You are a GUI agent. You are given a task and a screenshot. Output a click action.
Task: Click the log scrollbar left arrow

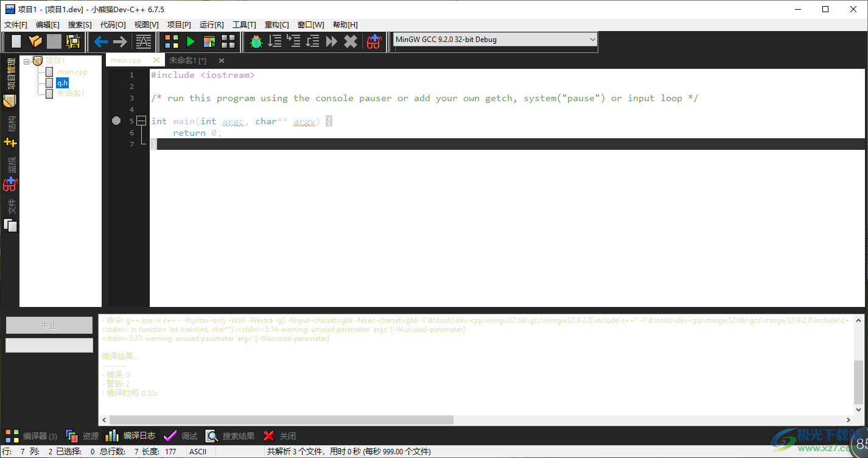point(104,420)
